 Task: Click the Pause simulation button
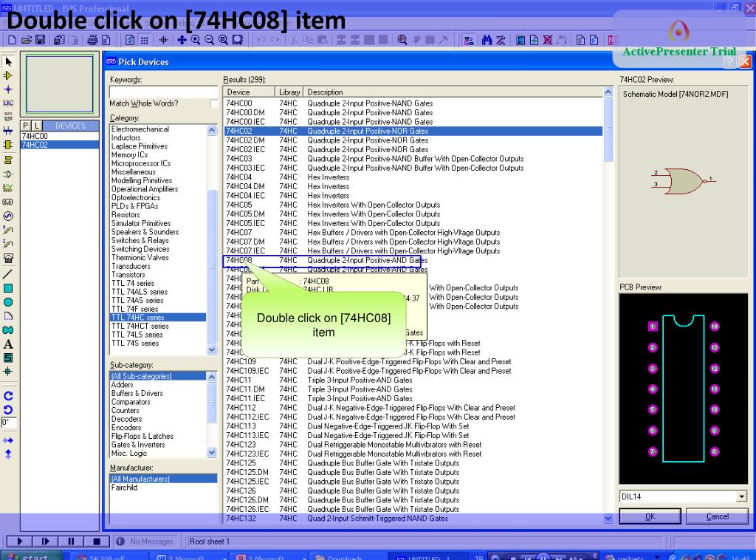tap(72, 542)
